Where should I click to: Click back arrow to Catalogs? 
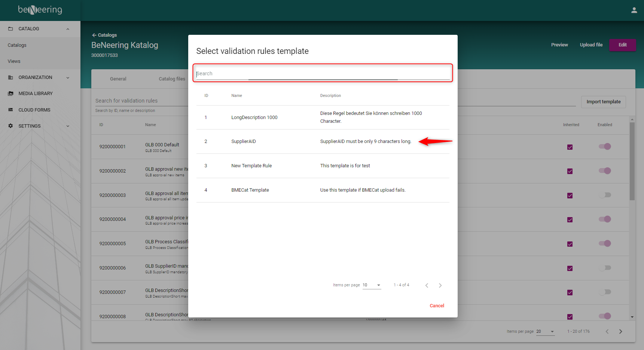pos(94,35)
